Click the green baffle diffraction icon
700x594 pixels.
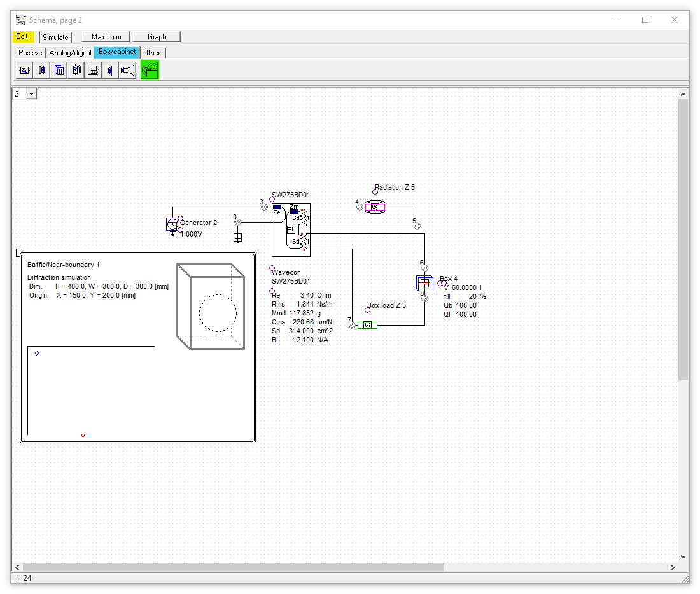(150, 70)
